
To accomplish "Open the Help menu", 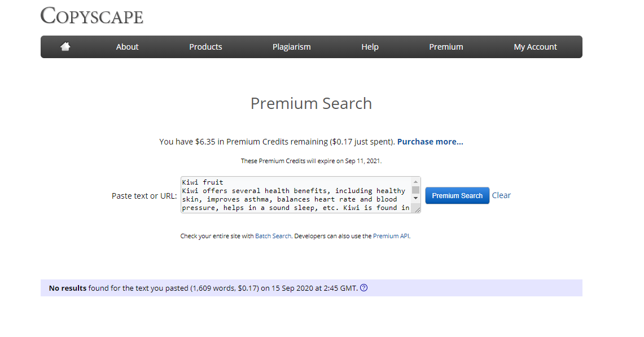I will [x=370, y=47].
